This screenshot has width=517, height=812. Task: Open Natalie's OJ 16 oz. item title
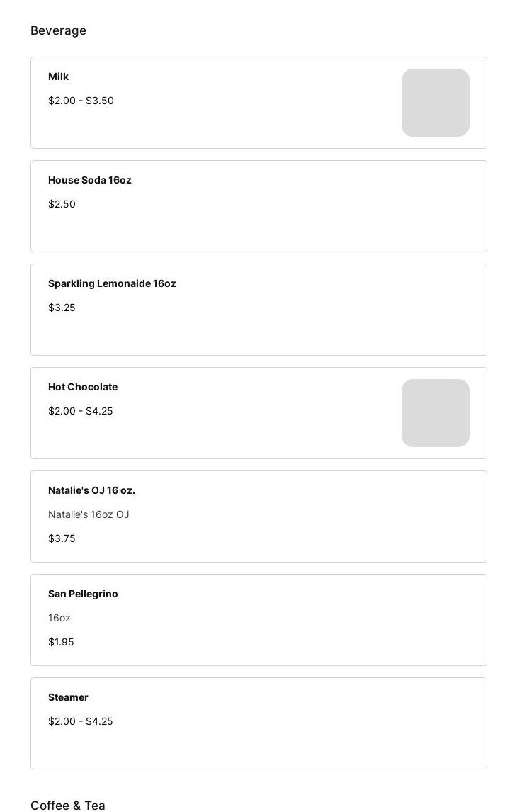click(91, 490)
